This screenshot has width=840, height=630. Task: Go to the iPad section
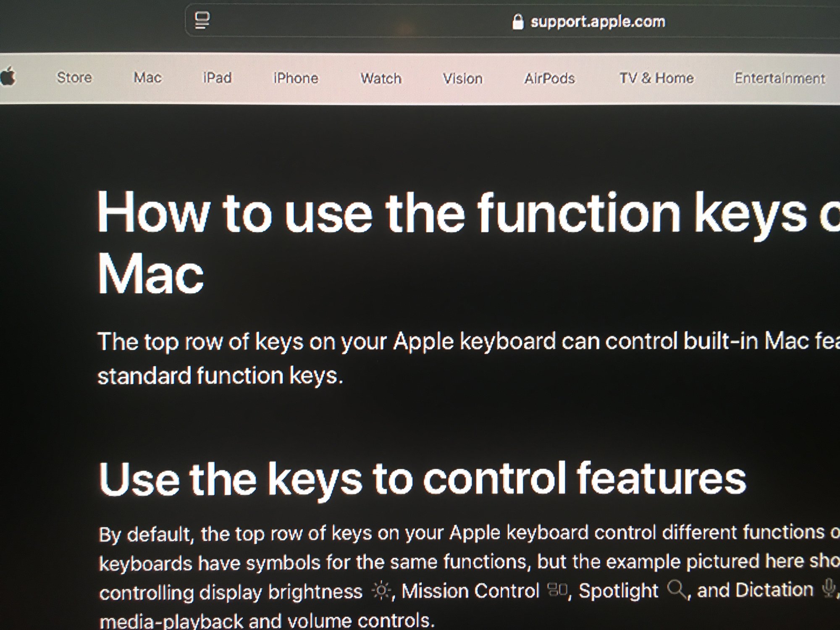pos(217,78)
